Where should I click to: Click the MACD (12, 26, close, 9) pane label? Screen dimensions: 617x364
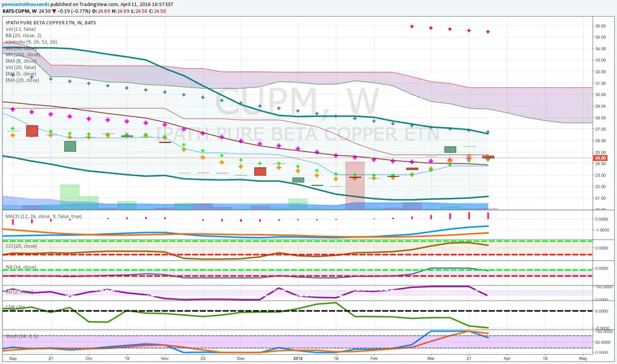pos(44,216)
